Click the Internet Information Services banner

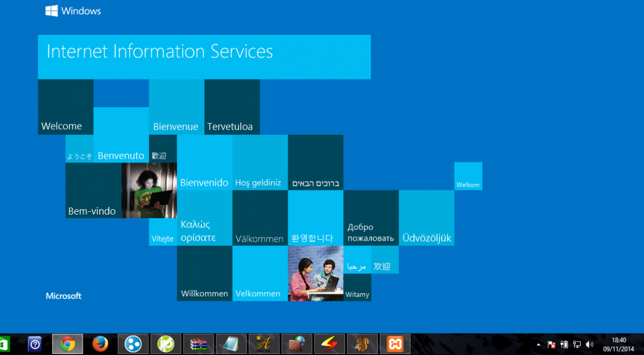pos(204,57)
